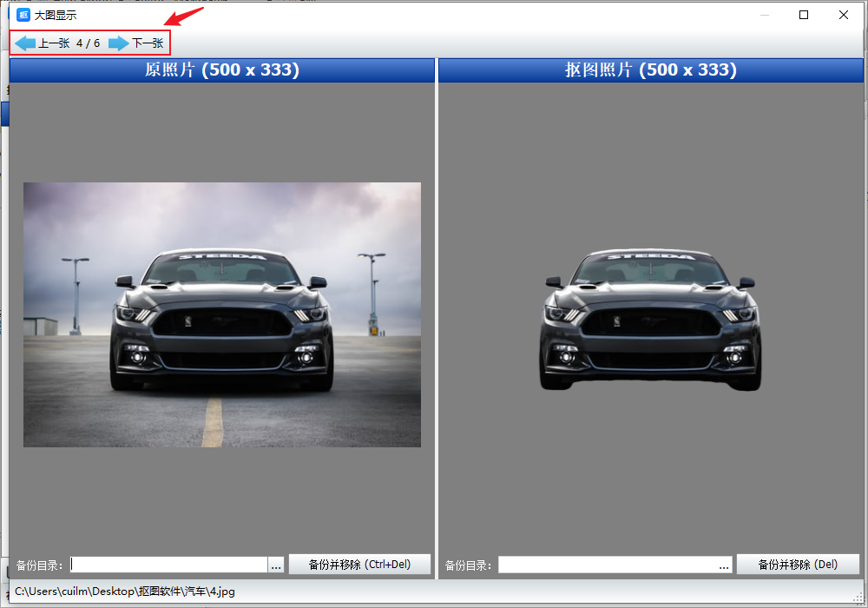Image resolution: width=868 pixels, height=608 pixels.
Task: Focus the right 备份目录 input field
Action: pyautogui.click(x=608, y=565)
